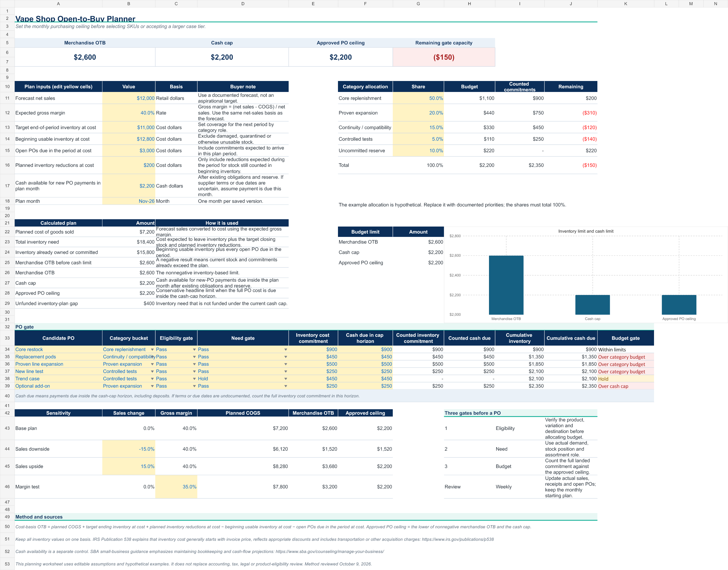Click the Within limits budget gate cell
The width and height of the screenshot is (728, 570).
[625, 350]
